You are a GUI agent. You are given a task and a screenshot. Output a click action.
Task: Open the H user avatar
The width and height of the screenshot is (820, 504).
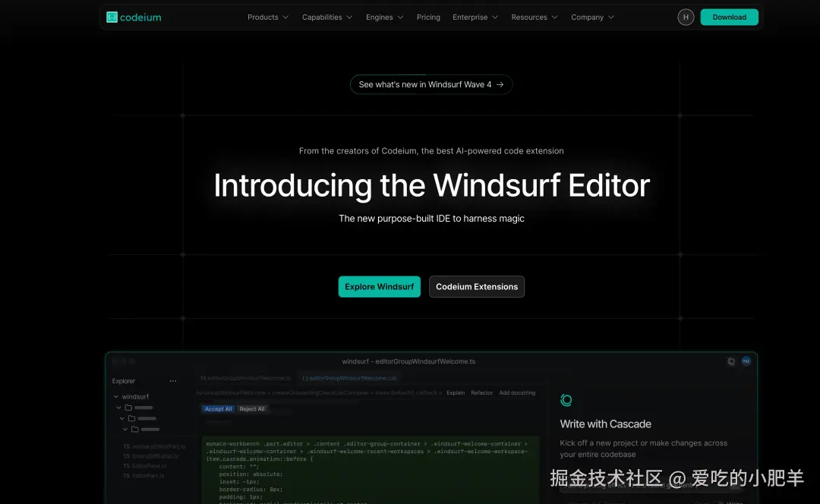pos(686,17)
